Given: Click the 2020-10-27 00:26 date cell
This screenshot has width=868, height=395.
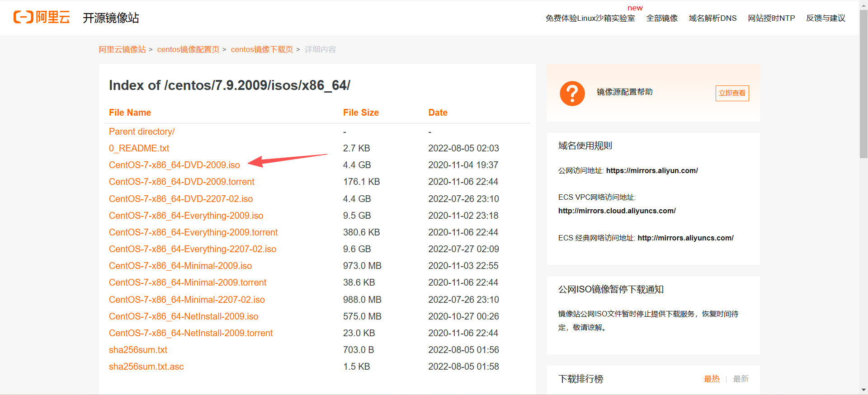Looking at the screenshot, I should (x=463, y=316).
